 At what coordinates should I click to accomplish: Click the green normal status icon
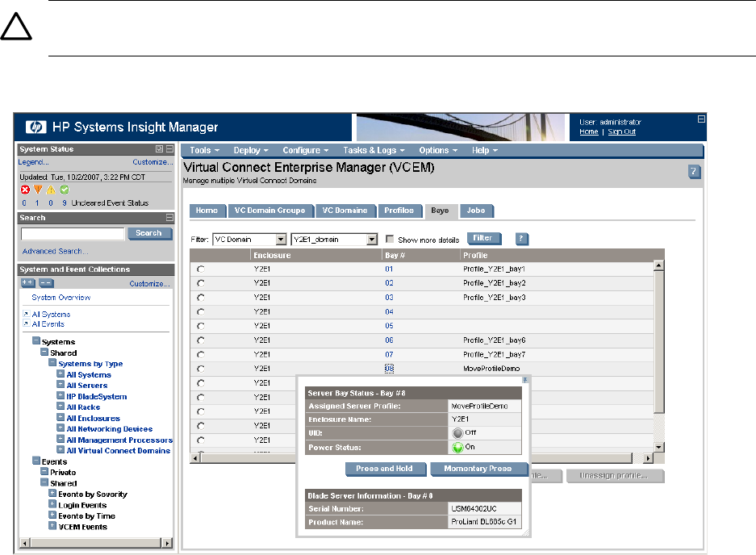63,190
